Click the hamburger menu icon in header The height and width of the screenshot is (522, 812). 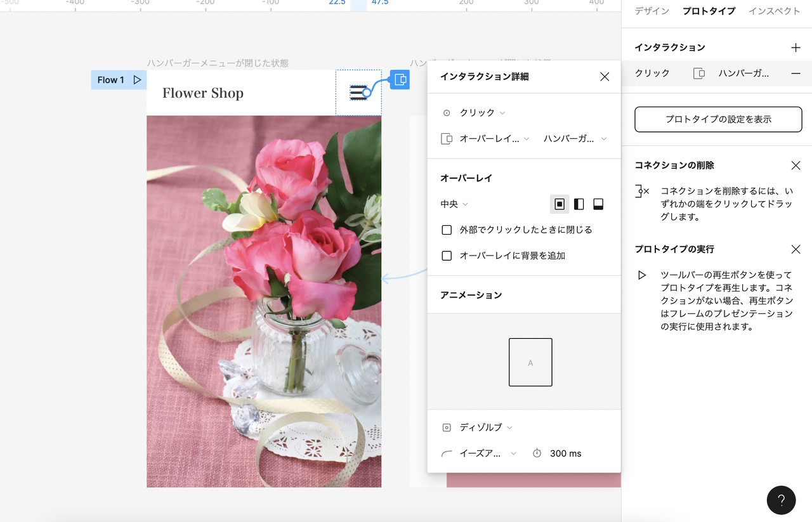(358, 93)
